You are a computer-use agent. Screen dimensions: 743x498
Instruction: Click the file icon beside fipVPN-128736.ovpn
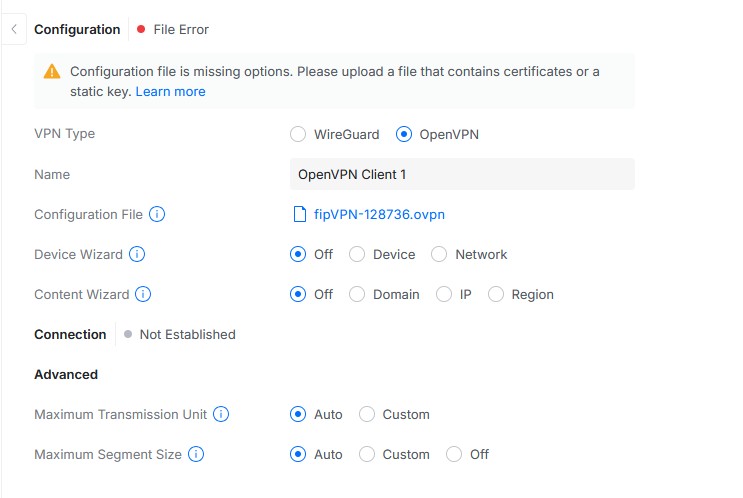[298, 214]
